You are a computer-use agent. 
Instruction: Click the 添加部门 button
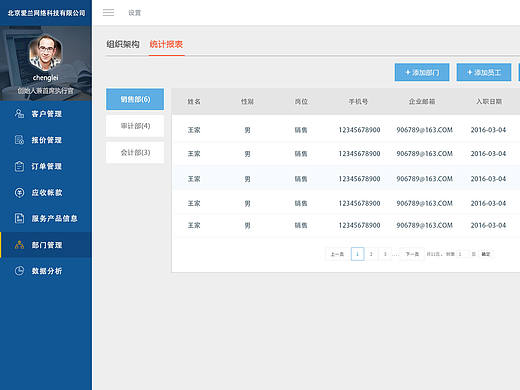422,72
